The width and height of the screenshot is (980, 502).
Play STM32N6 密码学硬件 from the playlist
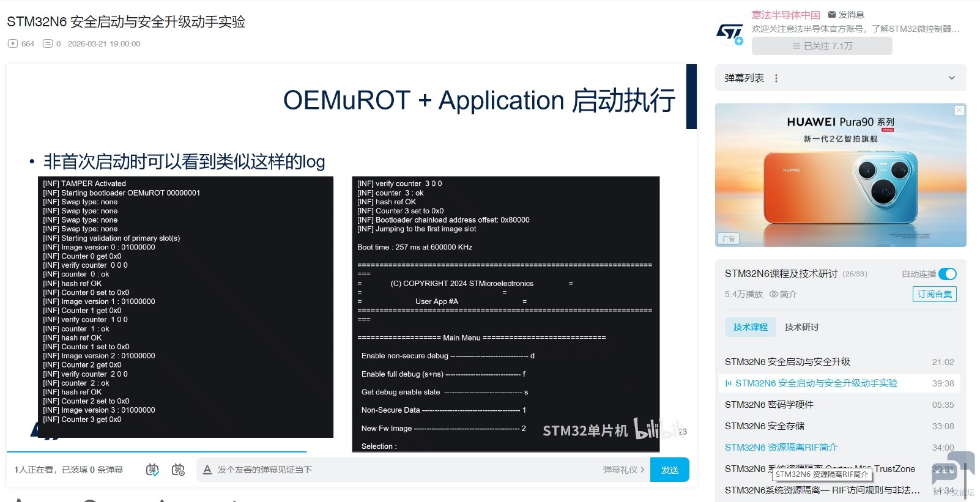769,405
